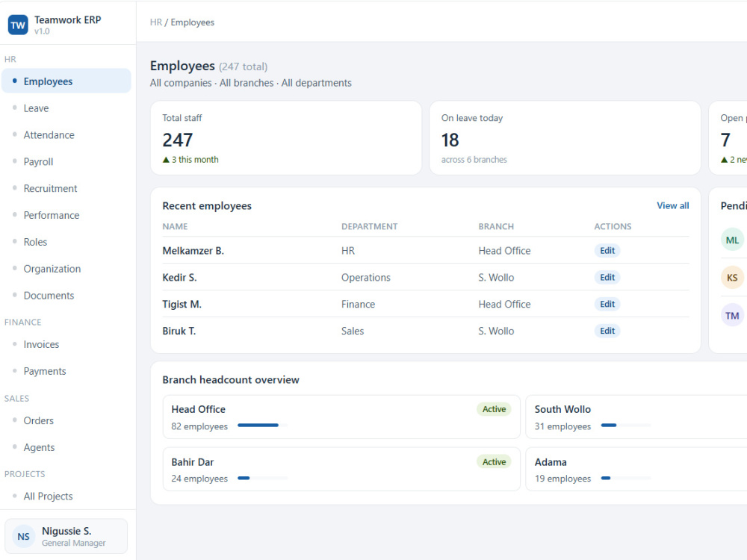Edit Biruk T. record
Viewport: 747px width, 560px height.
607,331
